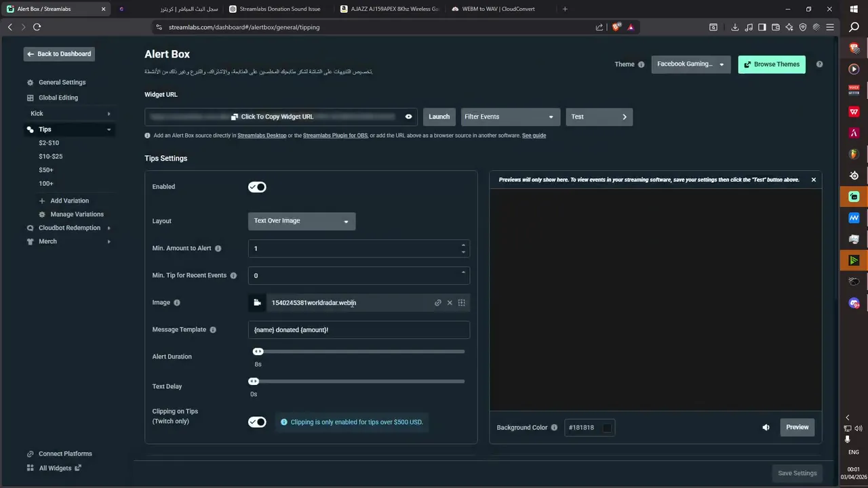Click the Text Delay slider handle
The height and width of the screenshot is (488, 868).
(254, 382)
